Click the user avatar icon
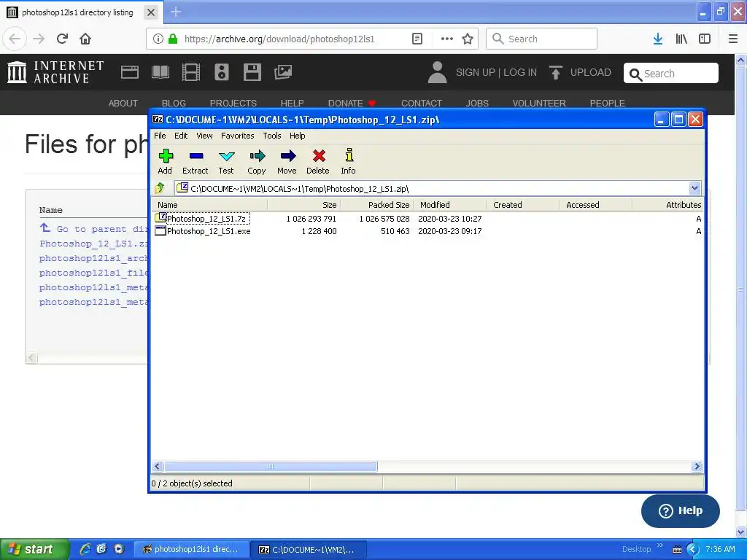 pos(438,72)
